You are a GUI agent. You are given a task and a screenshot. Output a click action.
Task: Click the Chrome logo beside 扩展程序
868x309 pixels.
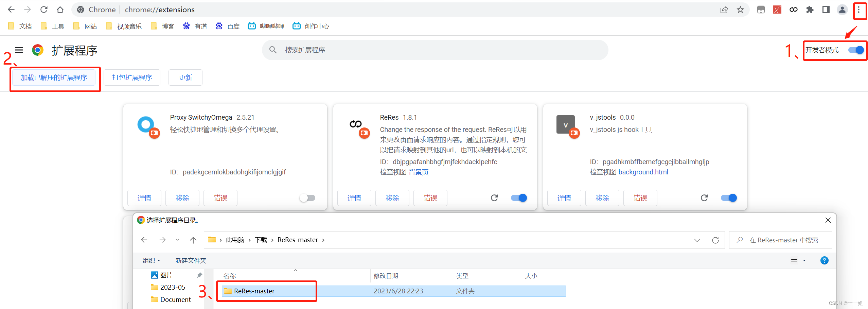(x=38, y=50)
